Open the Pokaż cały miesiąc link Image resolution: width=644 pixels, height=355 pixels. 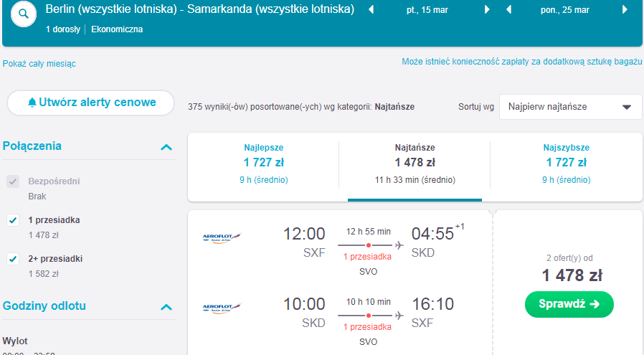coord(39,64)
